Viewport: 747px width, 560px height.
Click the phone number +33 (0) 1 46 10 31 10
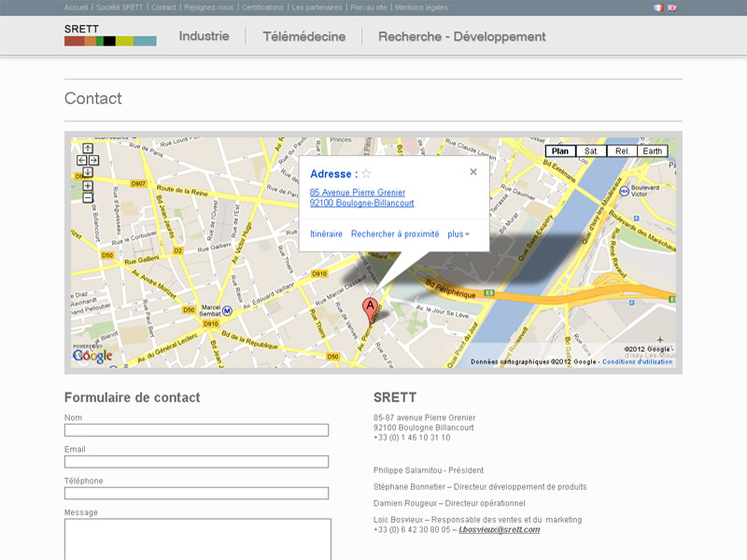(x=412, y=438)
